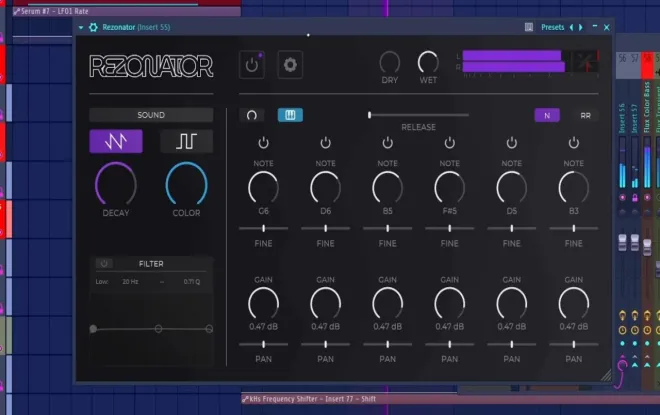Screen dimensions: 660x415
Task: Click the NOTE knob set to B3
Action: tap(574, 187)
